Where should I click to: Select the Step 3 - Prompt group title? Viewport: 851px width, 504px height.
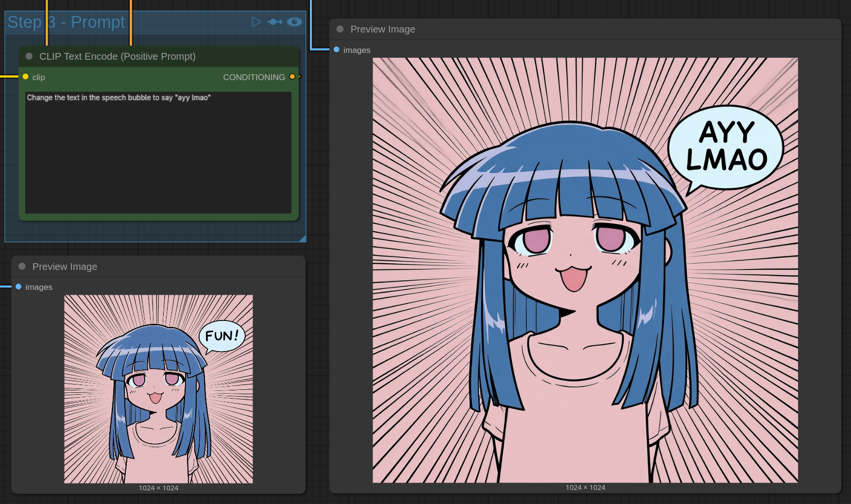66,22
